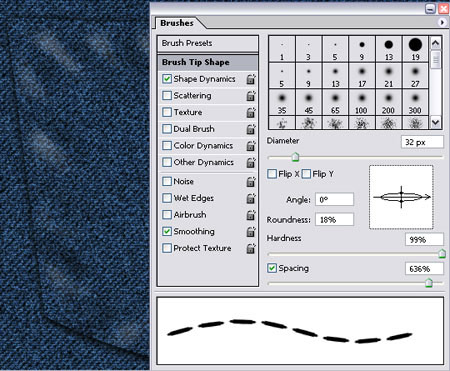
Task: Enable the Scattering checkbox
Action: [x=167, y=96]
